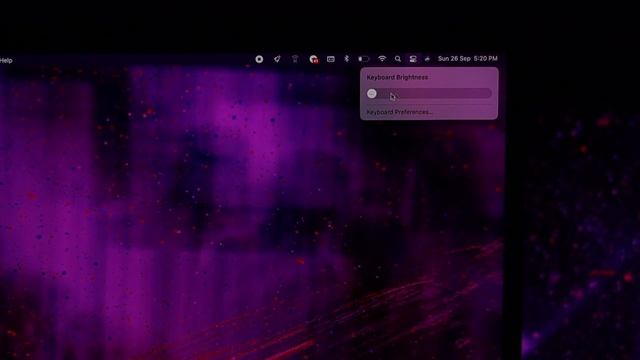This screenshot has width=640, height=360.
Task: Open the date and time Sun 26 Sep
Action: click(x=468, y=59)
